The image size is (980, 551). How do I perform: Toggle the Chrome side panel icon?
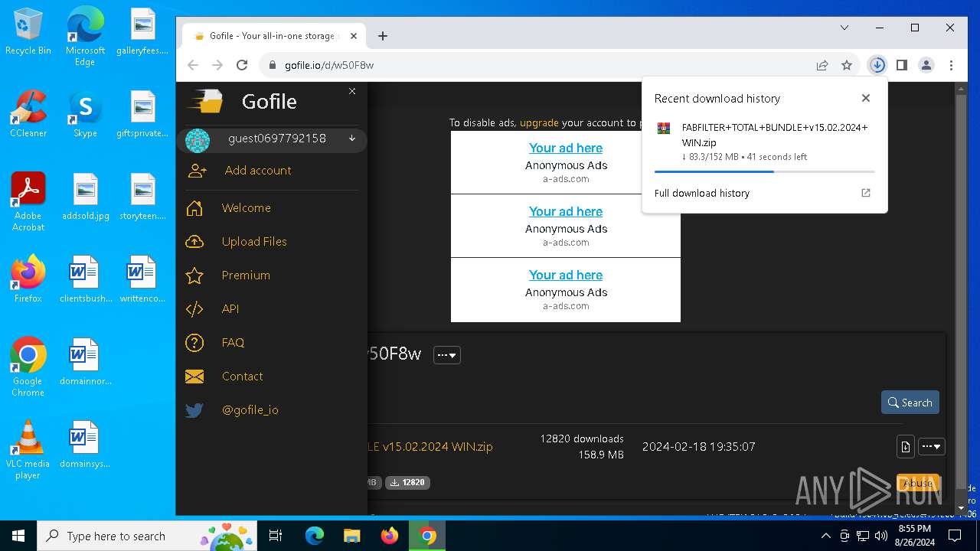[x=902, y=65]
